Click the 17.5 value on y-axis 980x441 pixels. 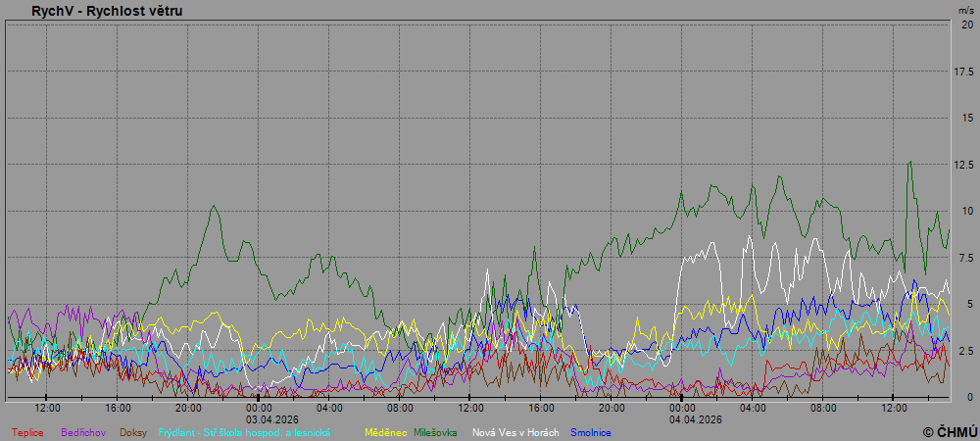[964, 72]
